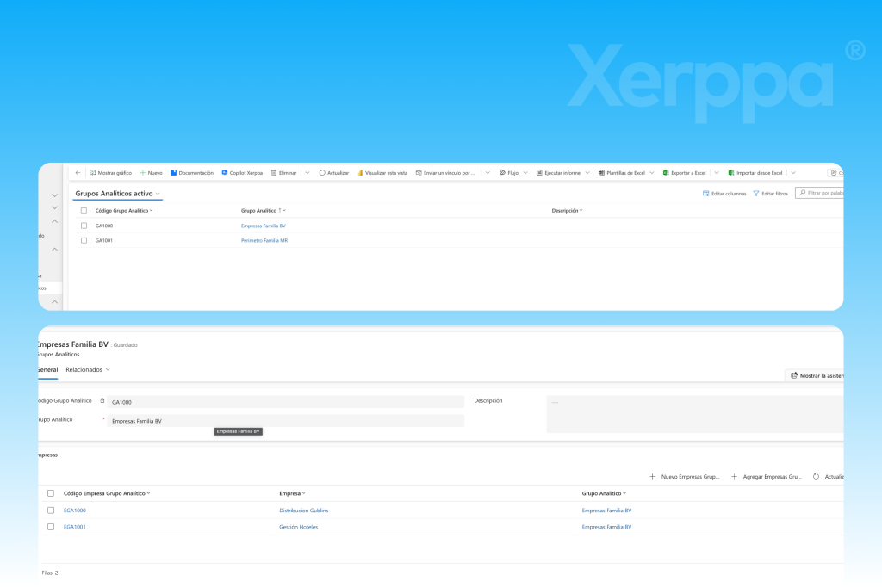Open the Distribucion Gublins link

coord(304,511)
